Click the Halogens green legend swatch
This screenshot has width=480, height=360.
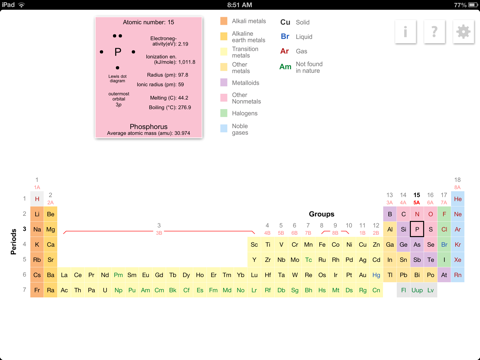(x=224, y=113)
